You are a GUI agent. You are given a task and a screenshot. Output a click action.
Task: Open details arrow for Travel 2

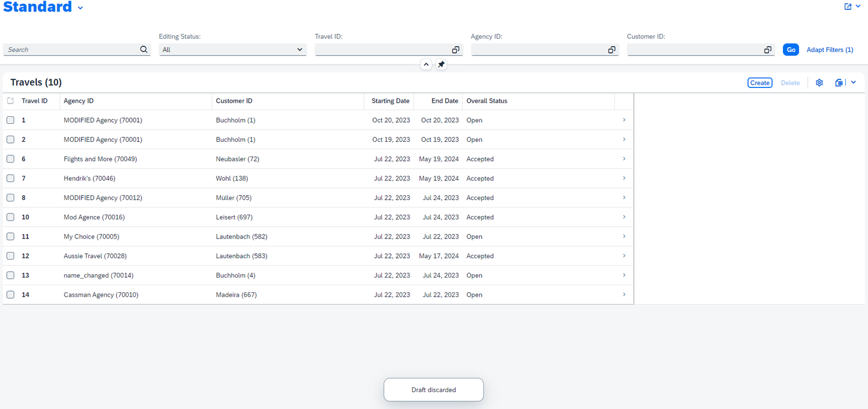point(624,140)
